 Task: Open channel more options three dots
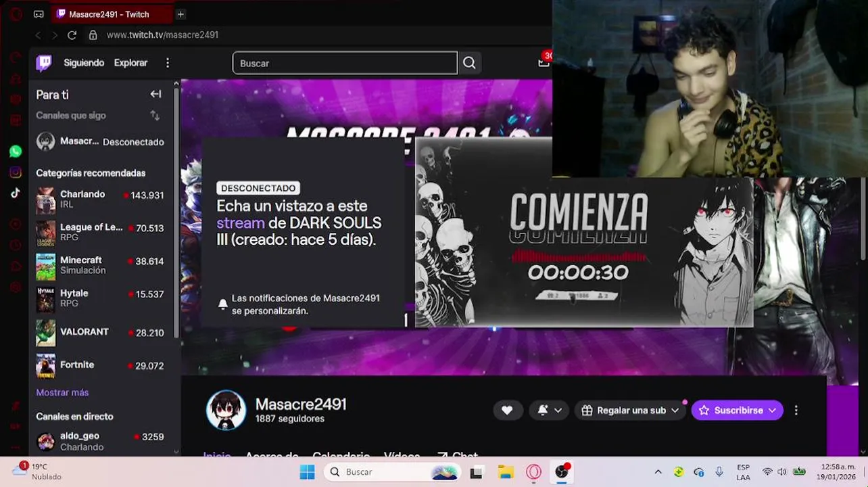796,411
